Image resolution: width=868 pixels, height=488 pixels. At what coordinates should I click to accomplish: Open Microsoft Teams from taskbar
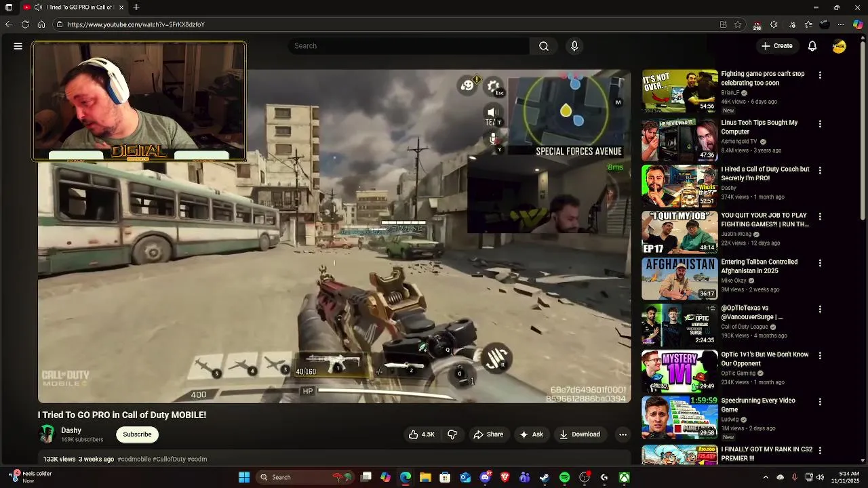point(524,477)
